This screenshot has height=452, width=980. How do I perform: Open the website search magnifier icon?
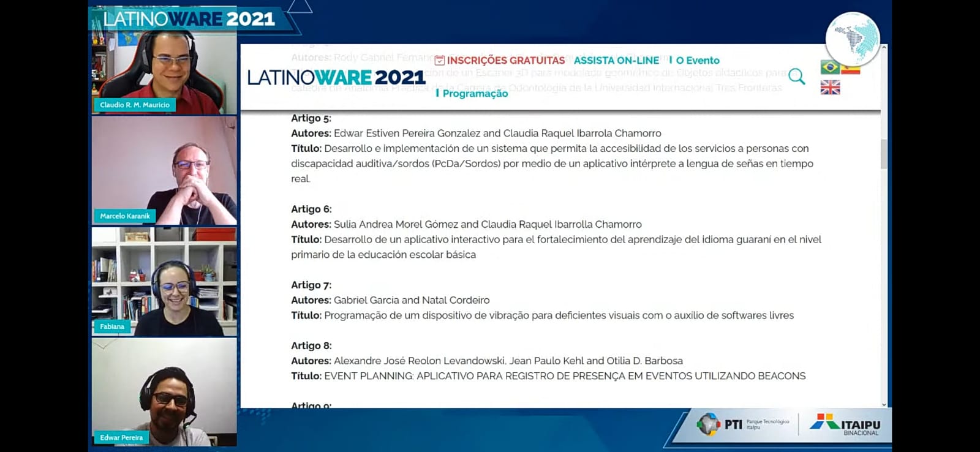[x=797, y=77]
